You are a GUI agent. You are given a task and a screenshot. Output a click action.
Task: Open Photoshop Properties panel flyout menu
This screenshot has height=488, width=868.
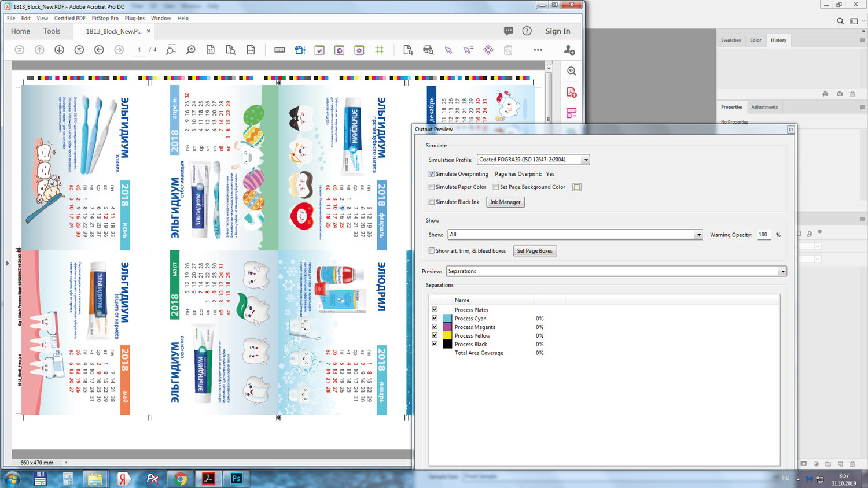pos(862,107)
